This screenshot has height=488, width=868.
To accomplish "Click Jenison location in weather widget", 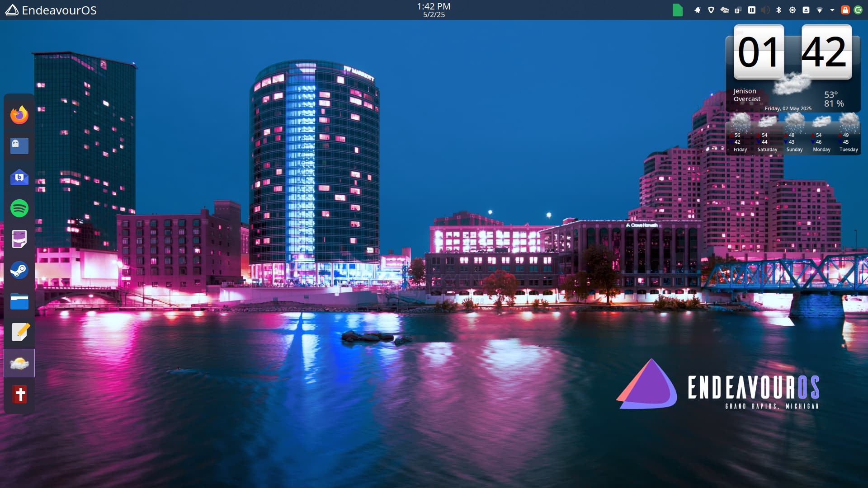I will point(745,91).
